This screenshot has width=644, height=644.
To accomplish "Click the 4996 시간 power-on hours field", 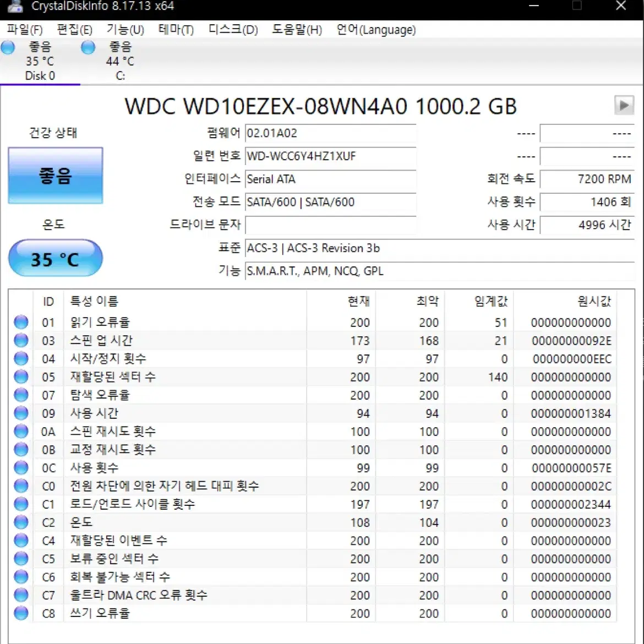I will (x=587, y=225).
